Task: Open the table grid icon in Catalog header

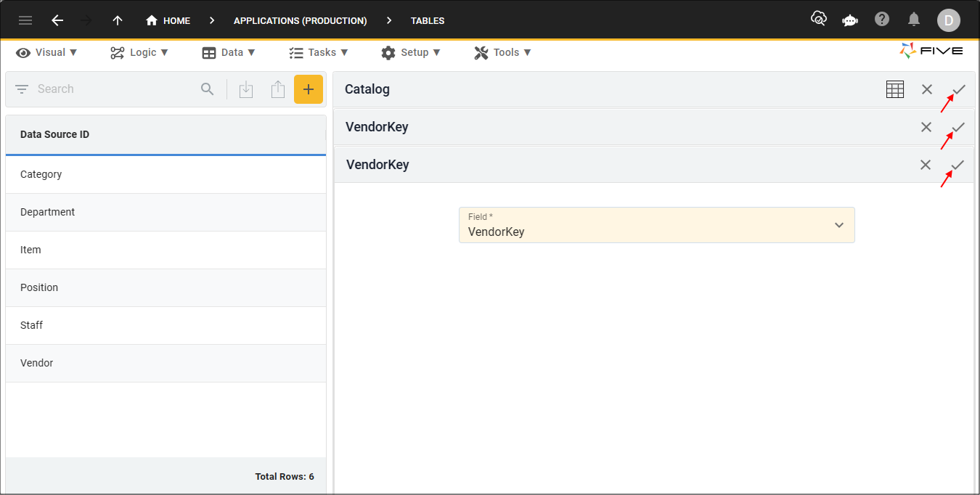Action: (895, 89)
